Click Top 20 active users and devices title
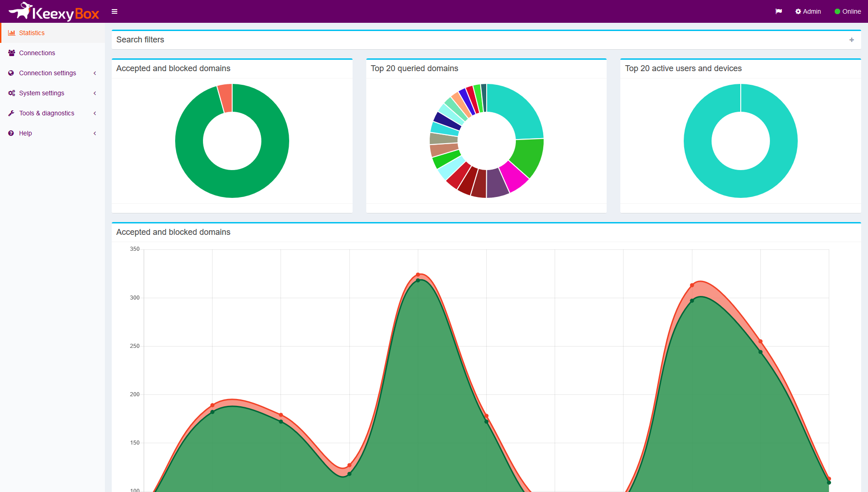The height and width of the screenshot is (492, 868). 683,68
